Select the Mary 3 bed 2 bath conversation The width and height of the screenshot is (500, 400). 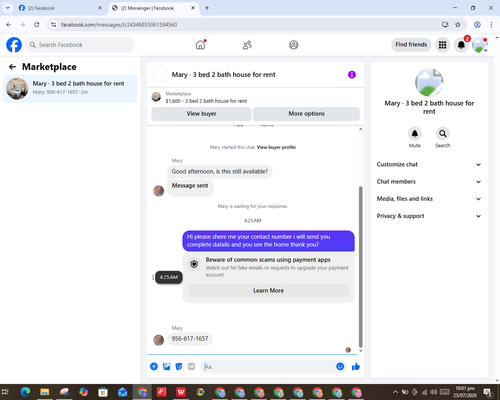(x=70, y=89)
